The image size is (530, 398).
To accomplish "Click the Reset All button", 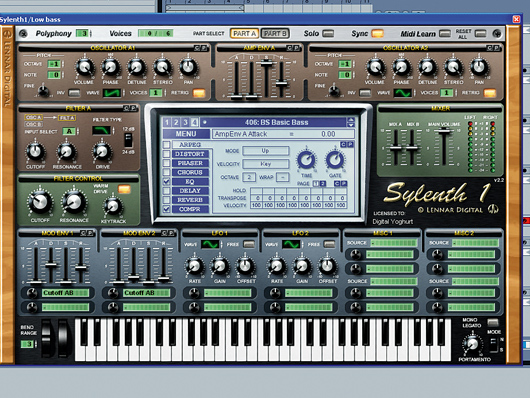I will [480, 33].
